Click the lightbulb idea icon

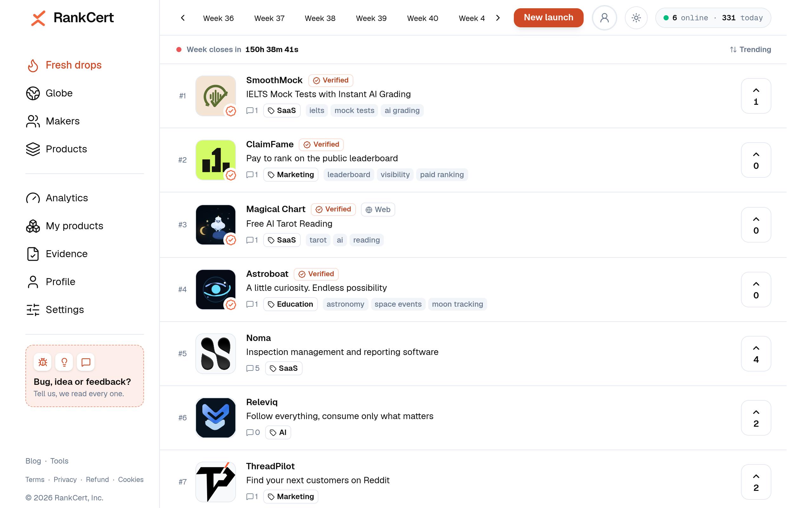[64, 362]
